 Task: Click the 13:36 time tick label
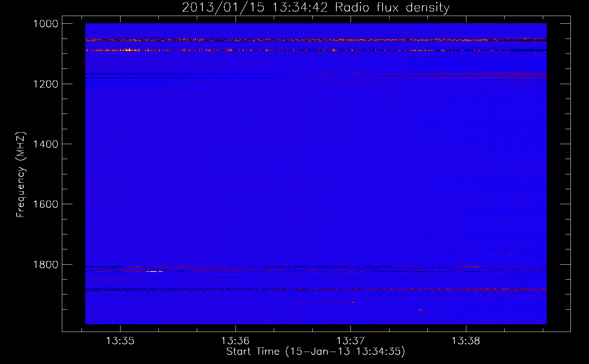tap(235, 341)
